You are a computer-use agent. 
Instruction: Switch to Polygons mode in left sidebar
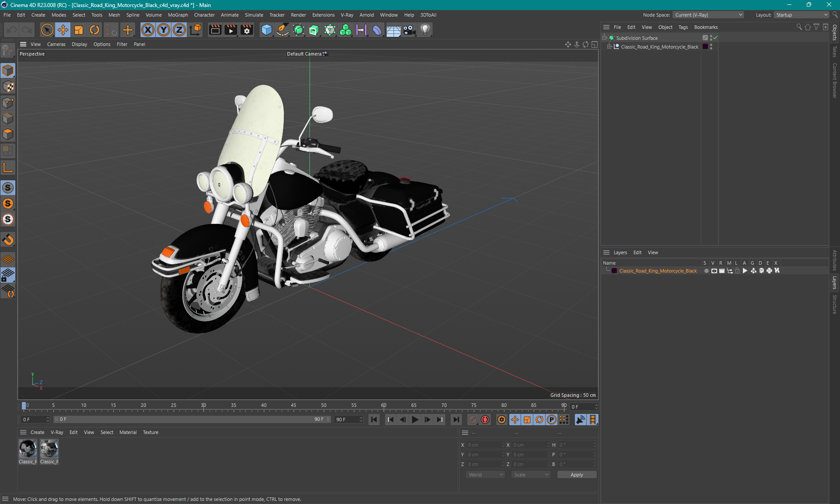(8, 134)
